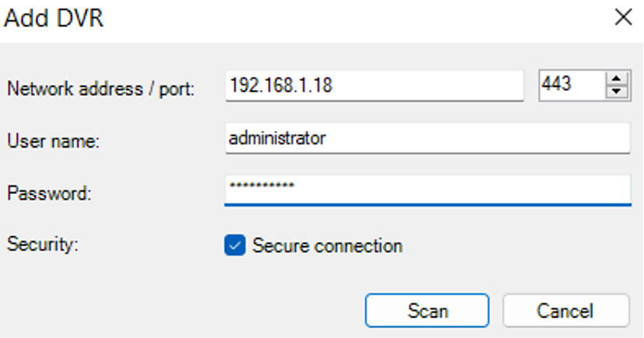Click the masked password asterisks
The image size is (644, 338).
point(261,187)
